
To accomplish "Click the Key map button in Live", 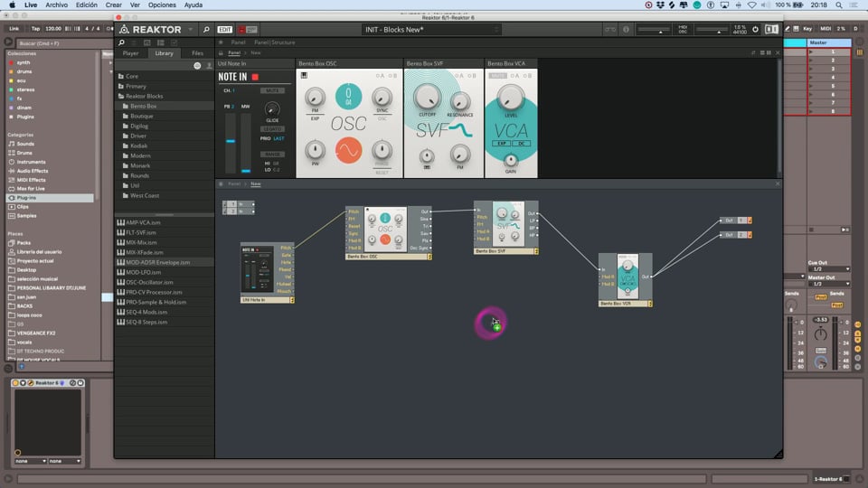I will click(807, 29).
